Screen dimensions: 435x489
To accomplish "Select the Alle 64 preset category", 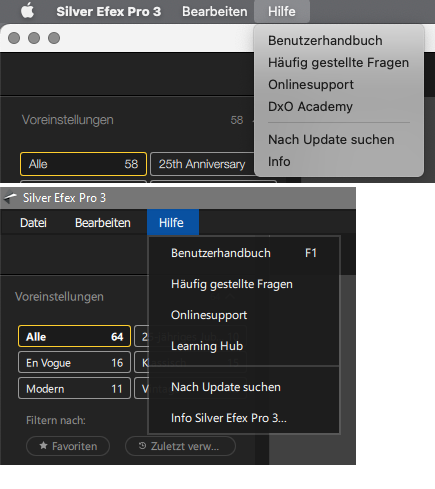I will point(74,336).
